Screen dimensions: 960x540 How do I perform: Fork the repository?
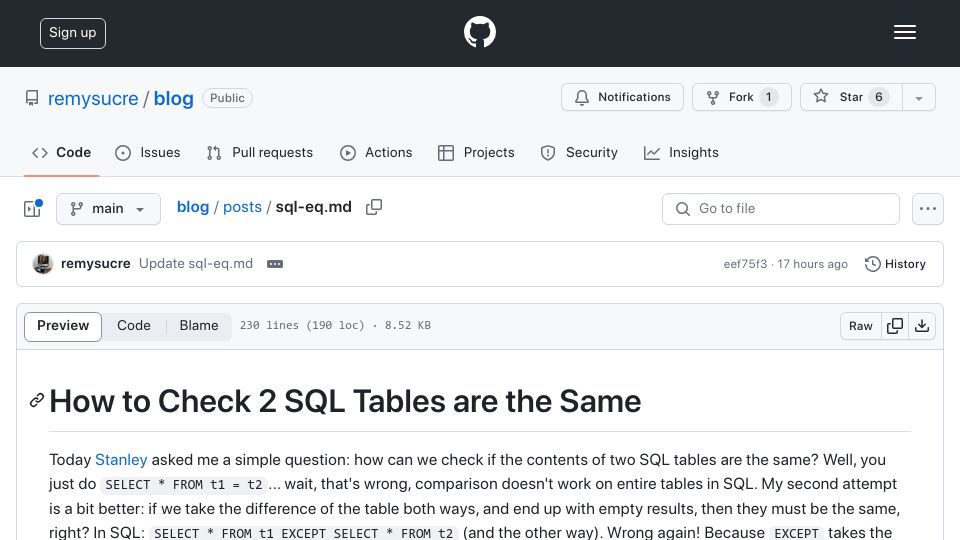[741, 97]
